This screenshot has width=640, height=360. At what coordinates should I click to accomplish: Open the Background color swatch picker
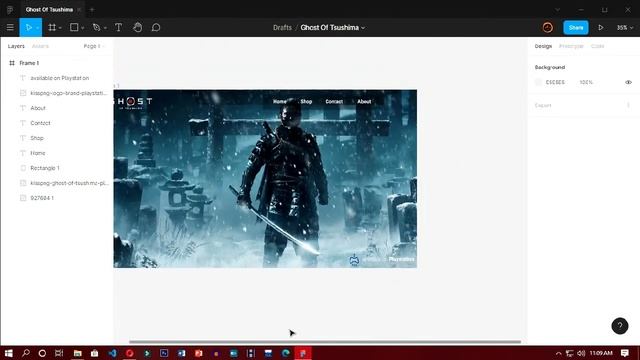click(538, 82)
